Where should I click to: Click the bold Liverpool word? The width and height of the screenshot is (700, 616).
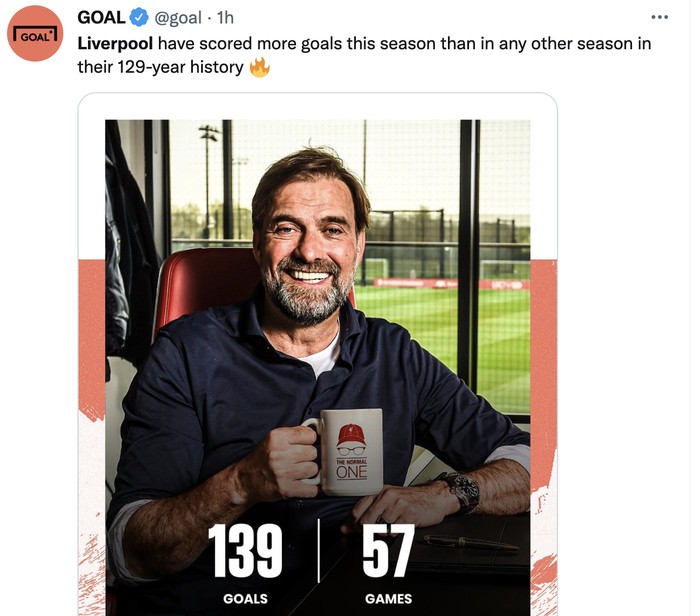click(115, 44)
